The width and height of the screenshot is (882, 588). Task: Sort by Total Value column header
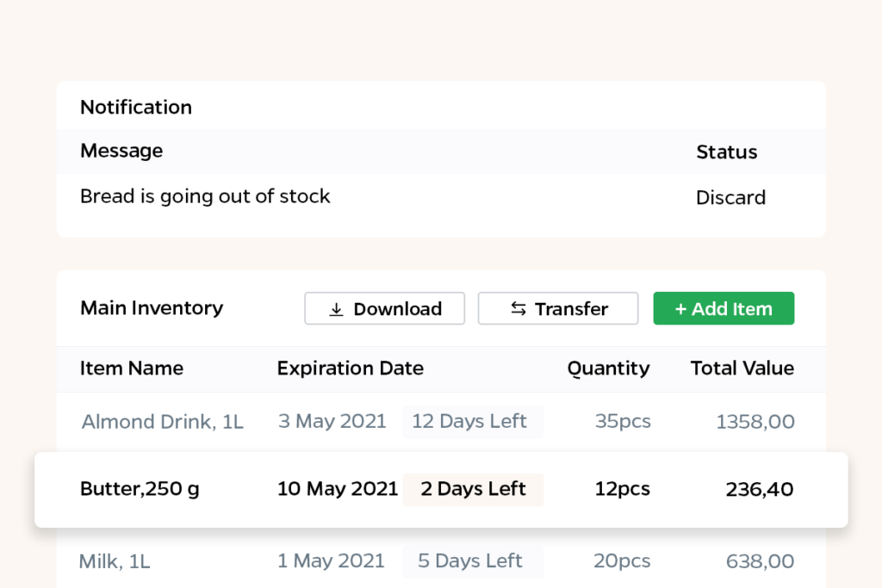[742, 368]
